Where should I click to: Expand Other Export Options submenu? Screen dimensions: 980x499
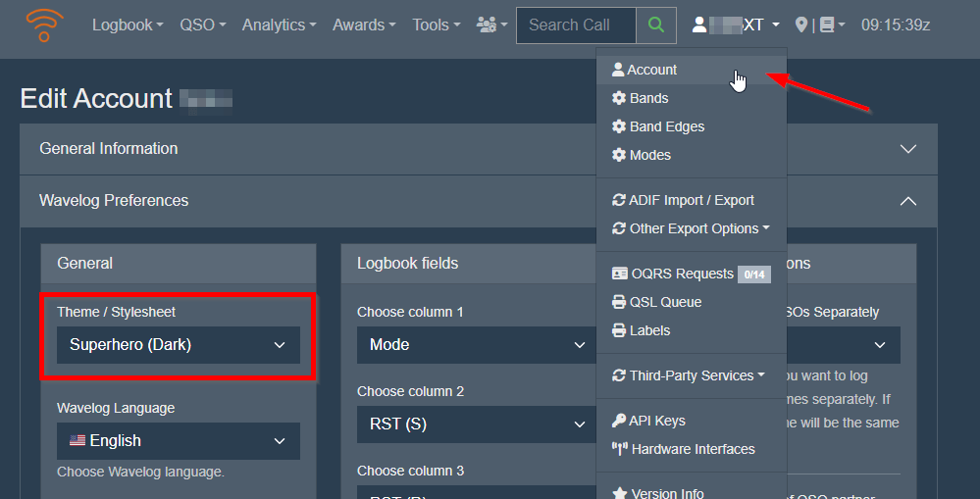[692, 228]
